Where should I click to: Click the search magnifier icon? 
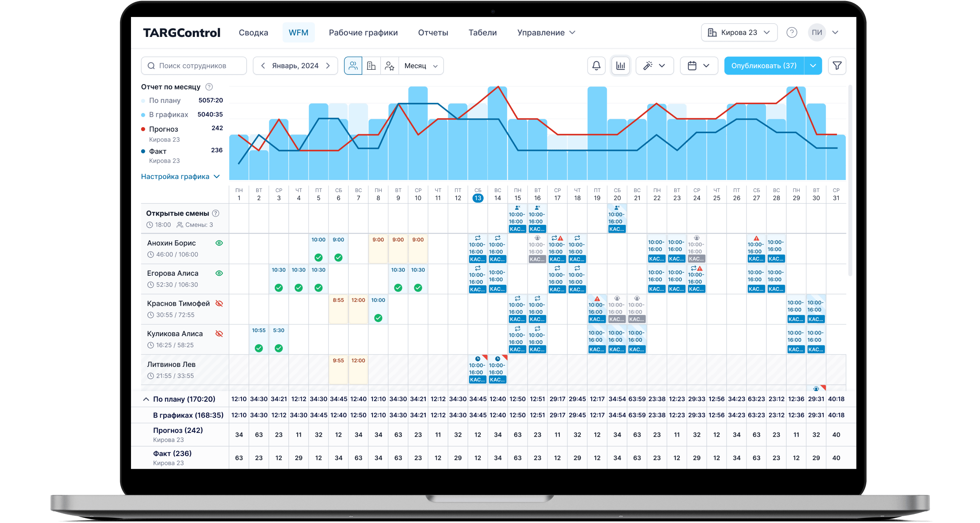[x=151, y=66]
